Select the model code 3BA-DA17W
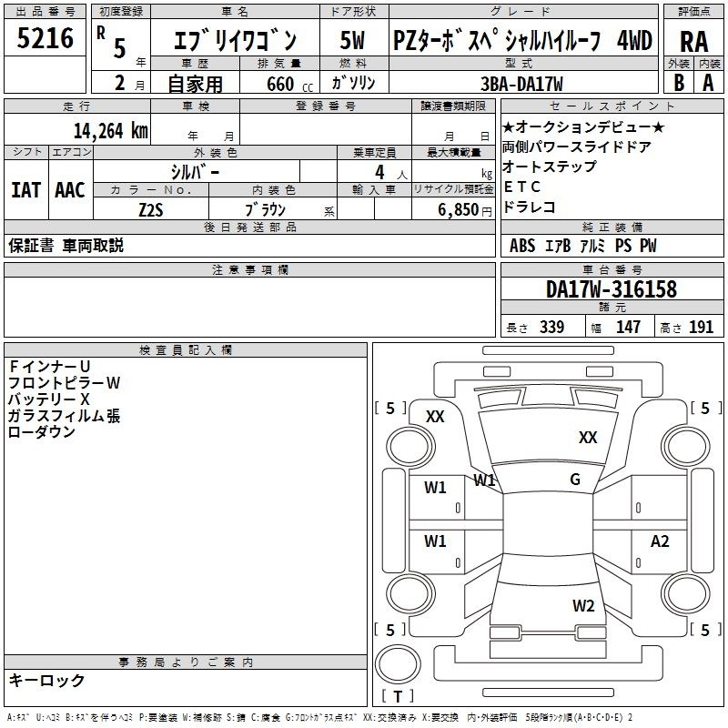728x728 pixels. coord(521,83)
